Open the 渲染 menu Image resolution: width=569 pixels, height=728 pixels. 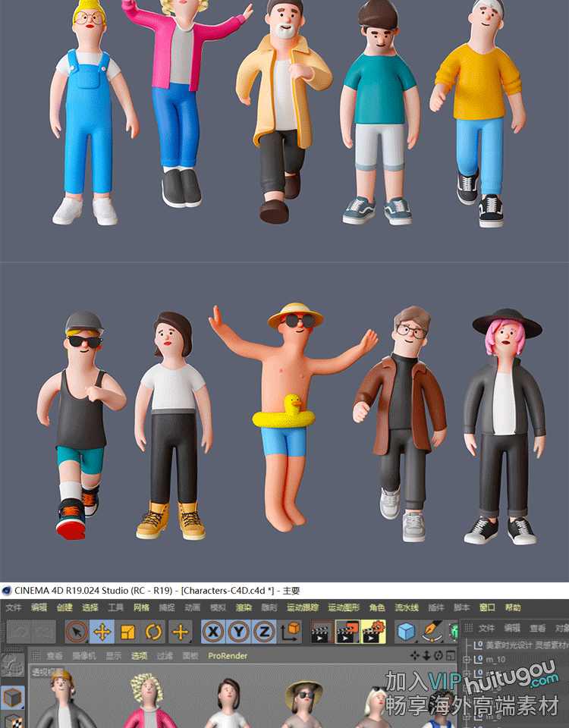pos(243,607)
